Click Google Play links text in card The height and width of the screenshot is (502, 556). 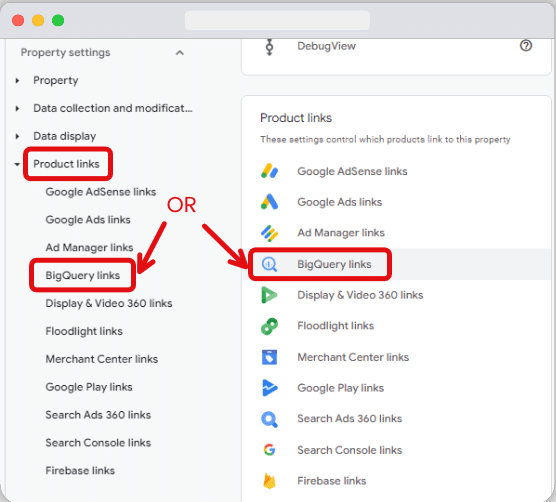click(340, 388)
